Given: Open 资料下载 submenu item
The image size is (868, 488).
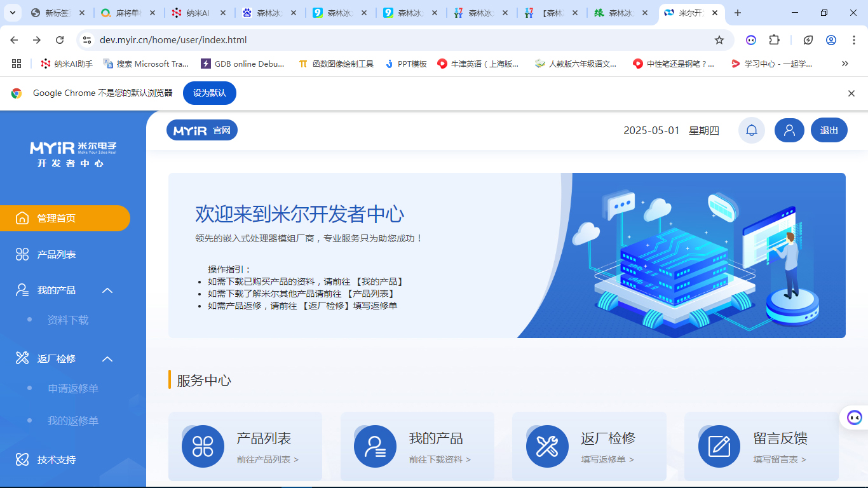Looking at the screenshot, I should tap(68, 320).
